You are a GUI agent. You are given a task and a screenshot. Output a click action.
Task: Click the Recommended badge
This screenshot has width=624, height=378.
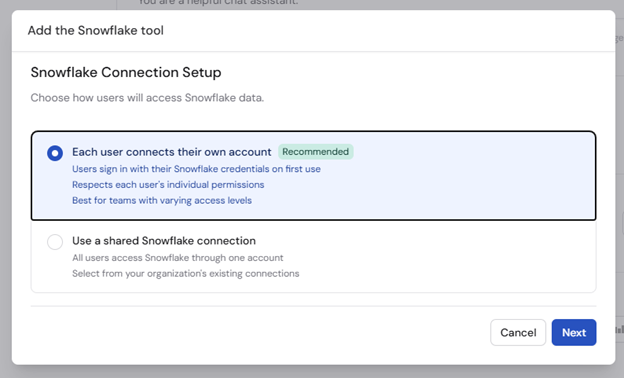[x=316, y=152]
